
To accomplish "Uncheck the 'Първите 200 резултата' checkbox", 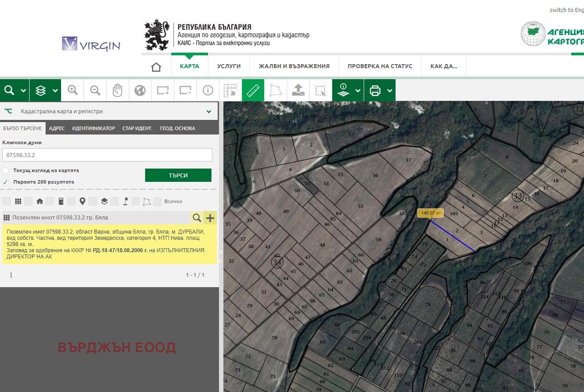I will point(5,182).
